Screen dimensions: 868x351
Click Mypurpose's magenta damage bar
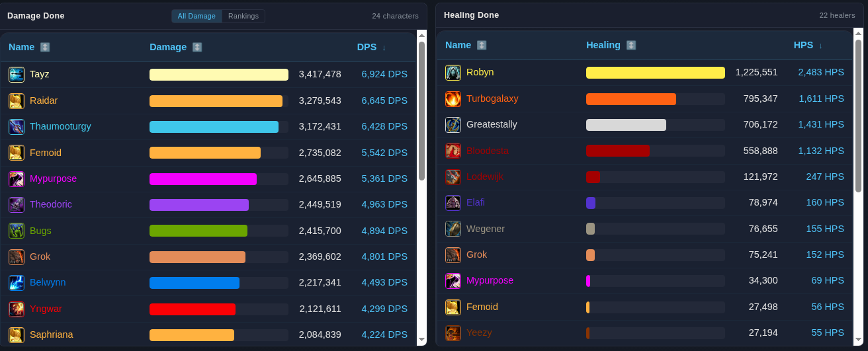click(203, 178)
